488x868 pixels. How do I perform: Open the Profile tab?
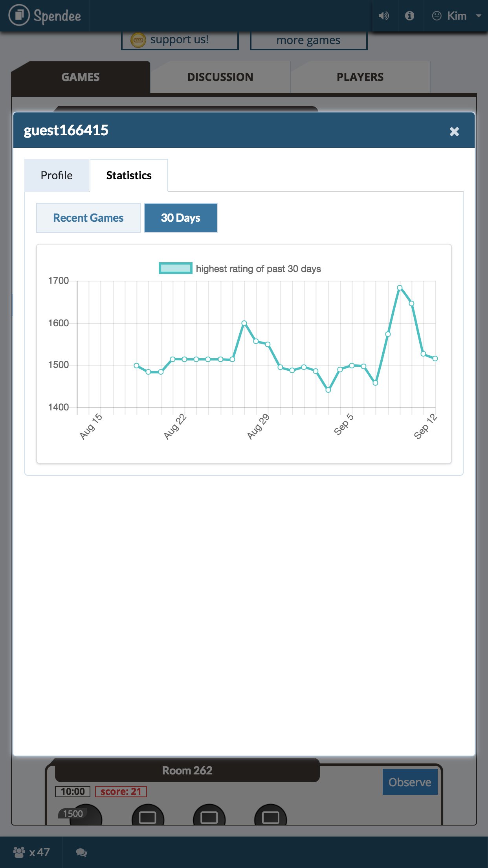click(57, 175)
